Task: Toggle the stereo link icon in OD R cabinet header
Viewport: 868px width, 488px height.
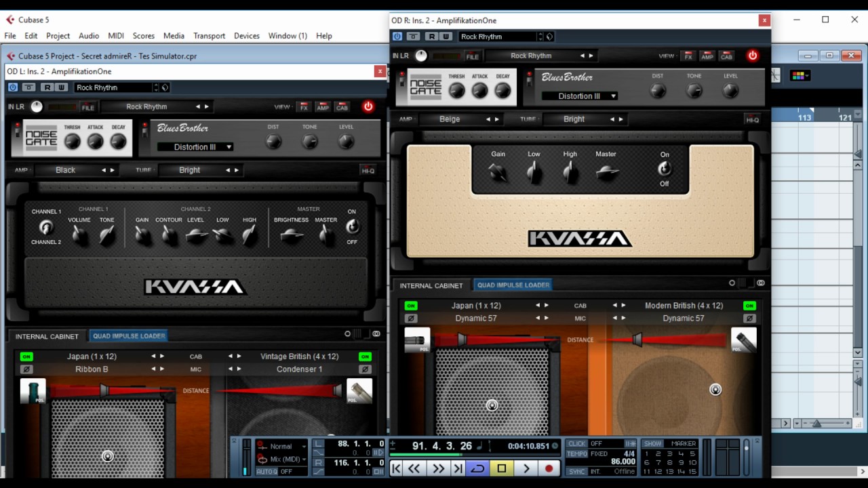Action: tap(761, 283)
